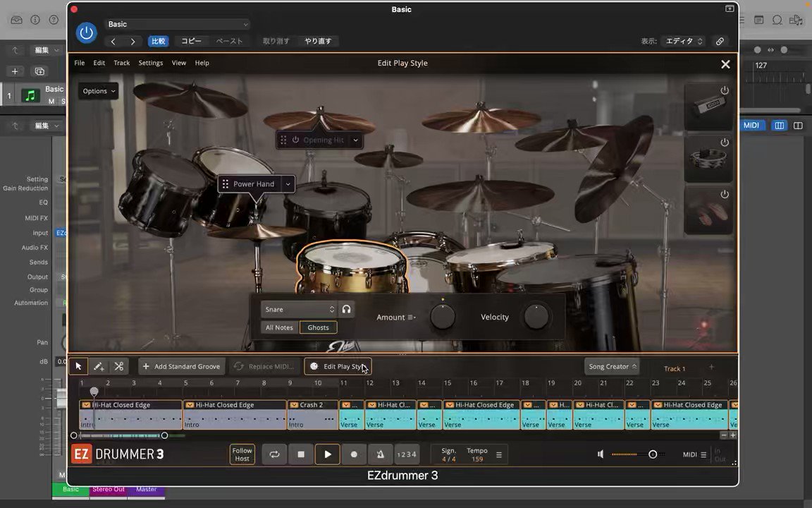This screenshot has height=508, width=812.
Task: Click the Add Standard Groove button
Action: [181, 366]
